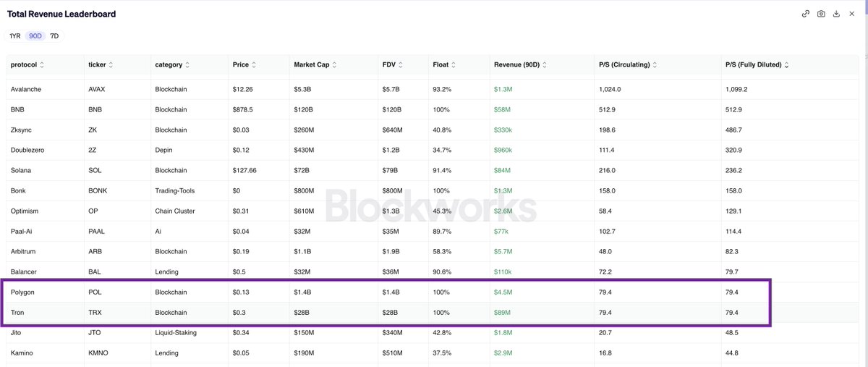
Task: Click the Balancer protocol cell
Action: click(x=24, y=271)
